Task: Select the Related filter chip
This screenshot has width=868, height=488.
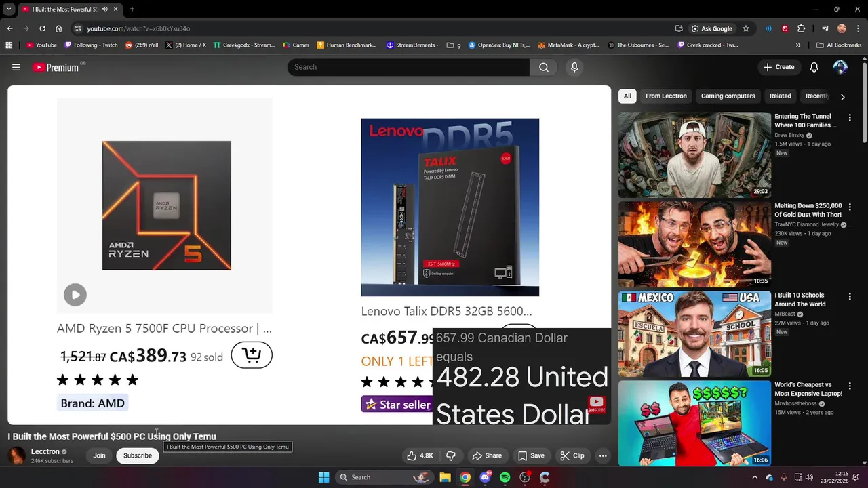Action: pos(780,96)
